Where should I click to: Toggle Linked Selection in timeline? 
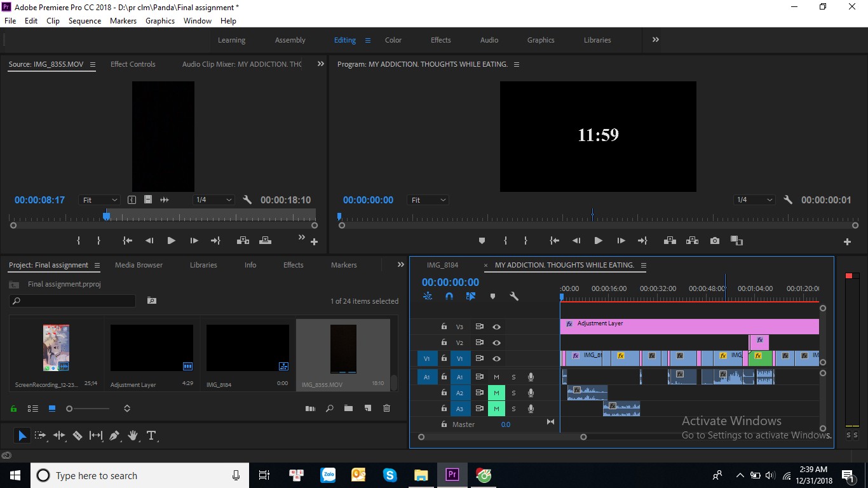[471, 296]
